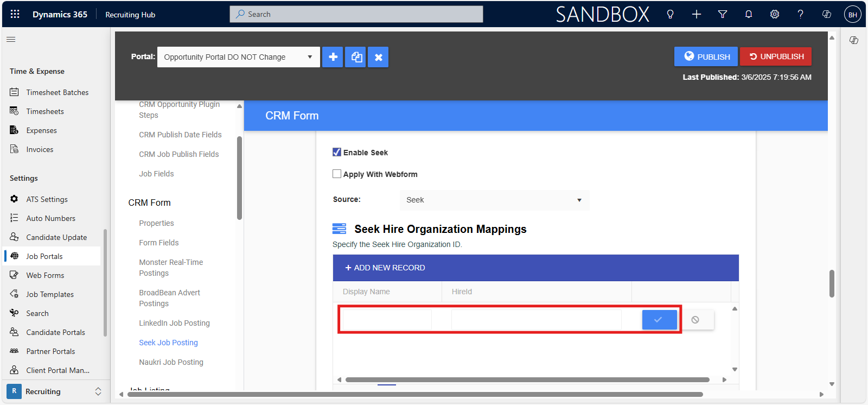The image size is (868, 405).
Task: Click the plus quick create icon
Action: [697, 15]
